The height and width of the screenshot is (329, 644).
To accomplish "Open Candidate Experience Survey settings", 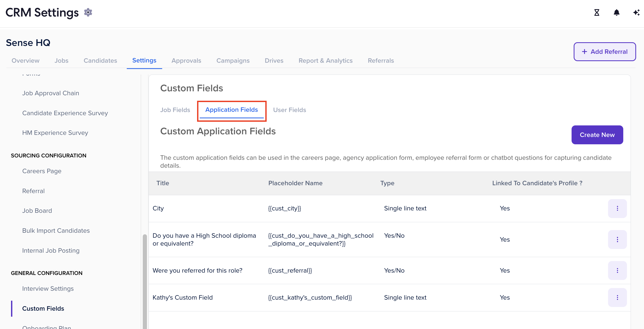I will tap(65, 113).
